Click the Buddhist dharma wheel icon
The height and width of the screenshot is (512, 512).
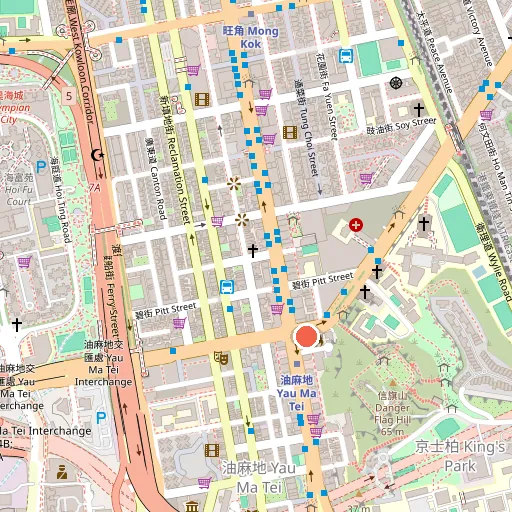396,83
